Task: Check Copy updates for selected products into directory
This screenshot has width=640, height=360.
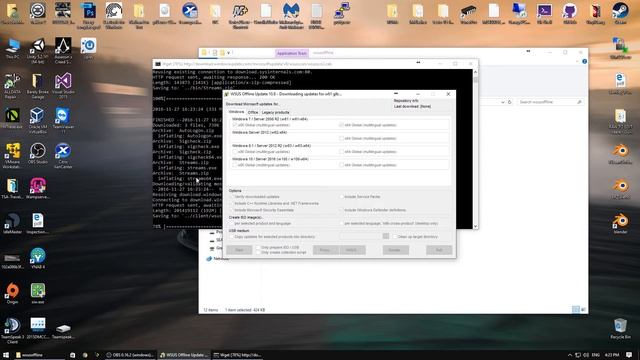Action: tap(231, 237)
